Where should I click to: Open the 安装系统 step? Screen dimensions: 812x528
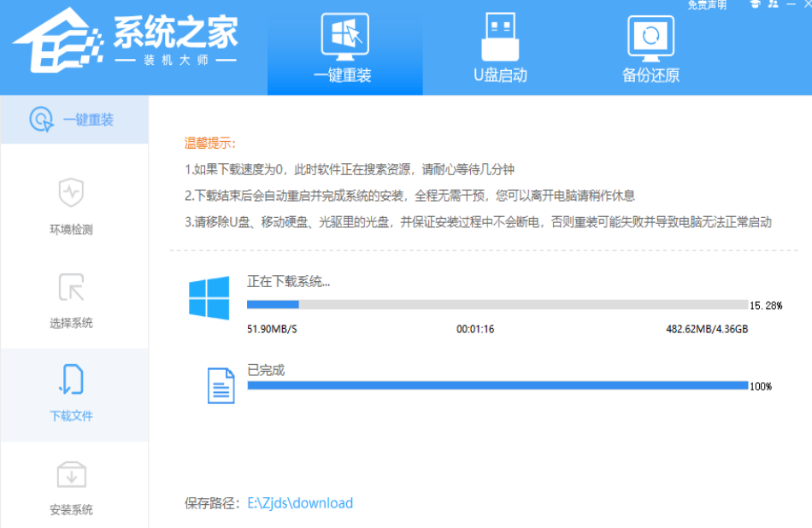point(71,488)
